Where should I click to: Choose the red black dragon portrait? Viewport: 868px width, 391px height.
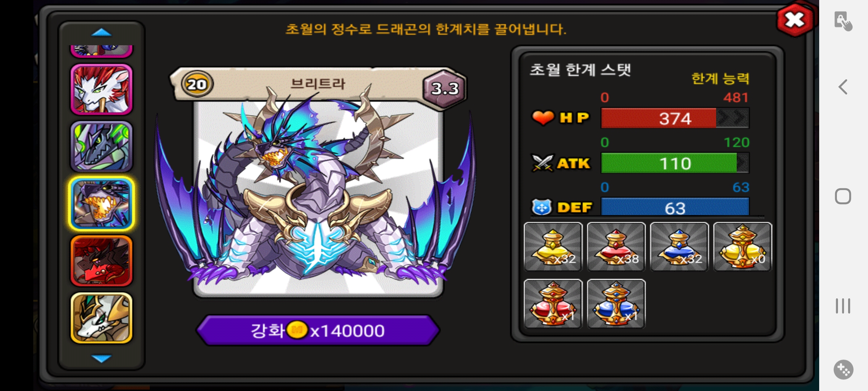tap(101, 261)
